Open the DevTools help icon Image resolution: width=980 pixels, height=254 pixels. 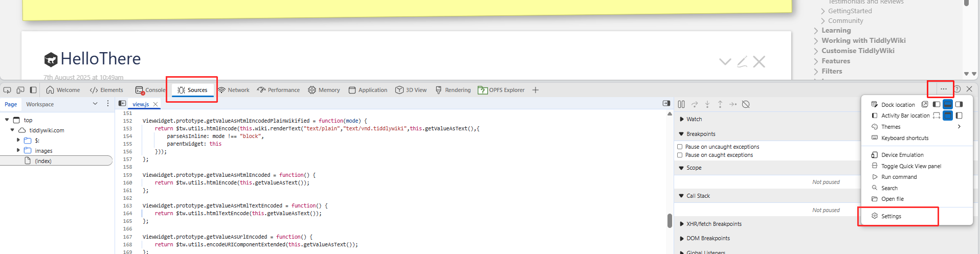(x=957, y=89)
